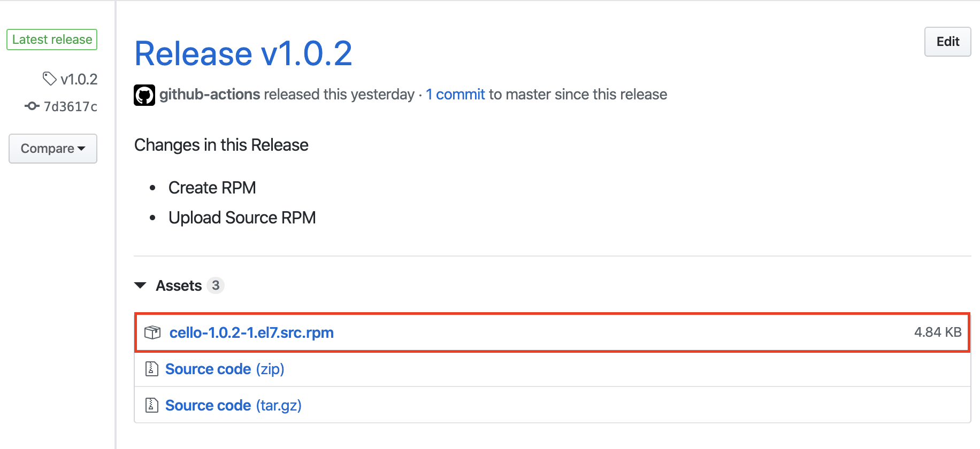Download cello-1.0.2-1.el7.src.rpm
Screen dimensions: 980x449
[251, 332]
